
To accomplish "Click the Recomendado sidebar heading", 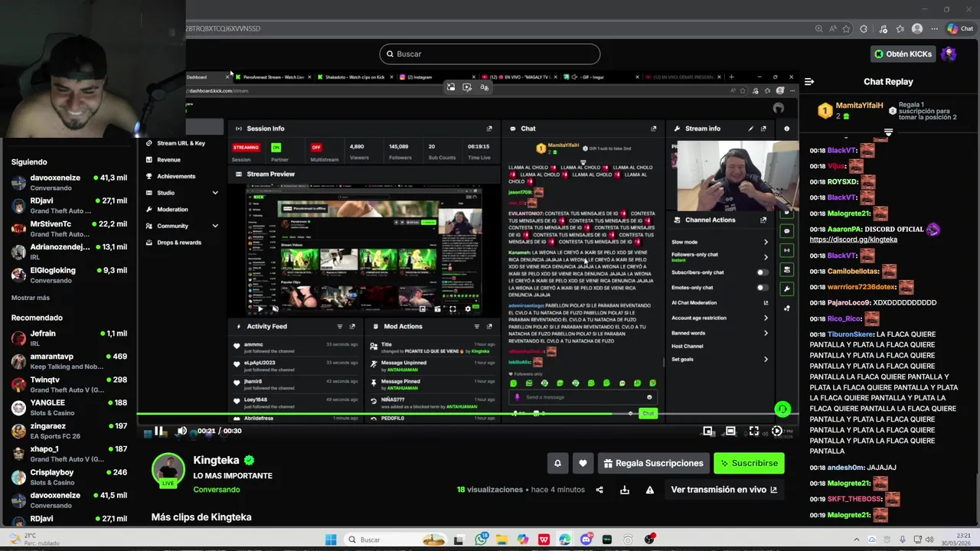I will click(37, 318).
